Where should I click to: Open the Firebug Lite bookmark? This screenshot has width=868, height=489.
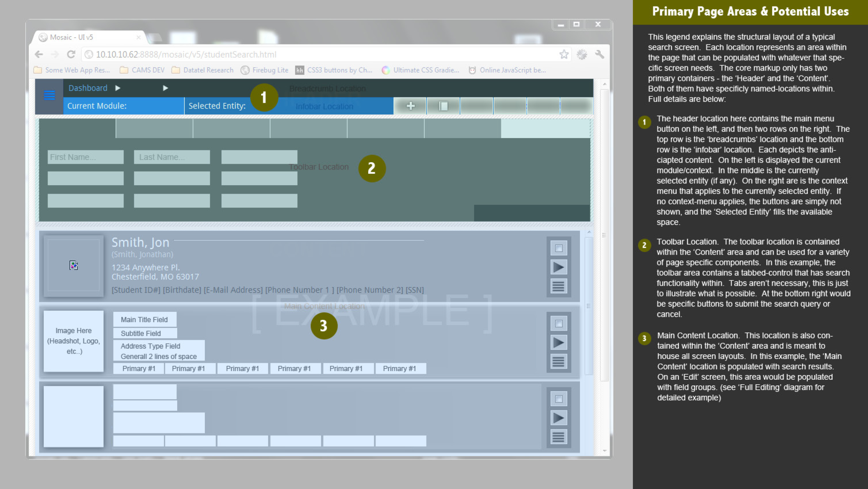[x=270, y=70]
